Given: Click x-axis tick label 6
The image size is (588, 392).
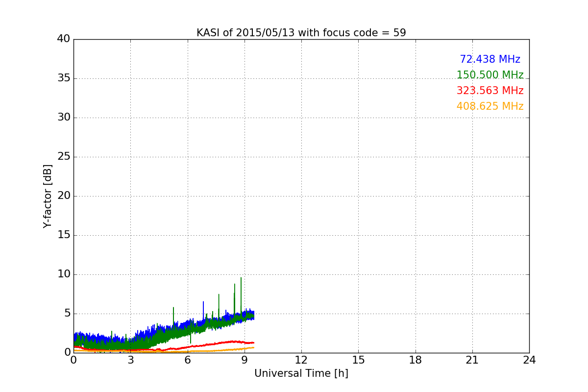Looking at the screenshot, I should pyautogui.click(x=187, y=360).
